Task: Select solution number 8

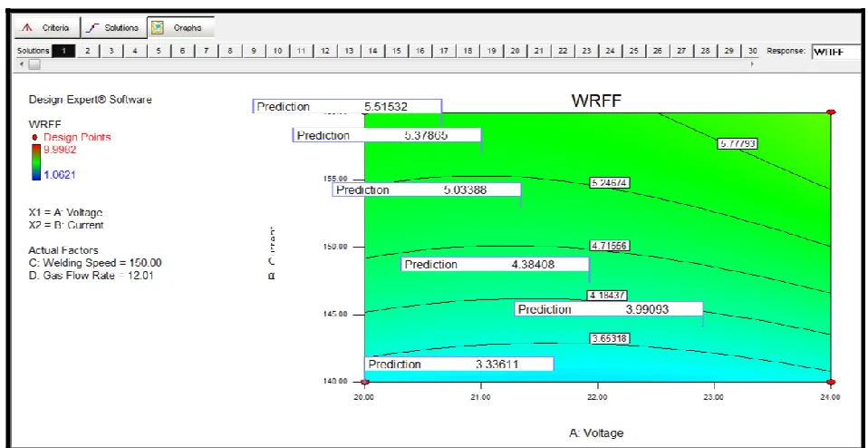Action: coord(230,51)
